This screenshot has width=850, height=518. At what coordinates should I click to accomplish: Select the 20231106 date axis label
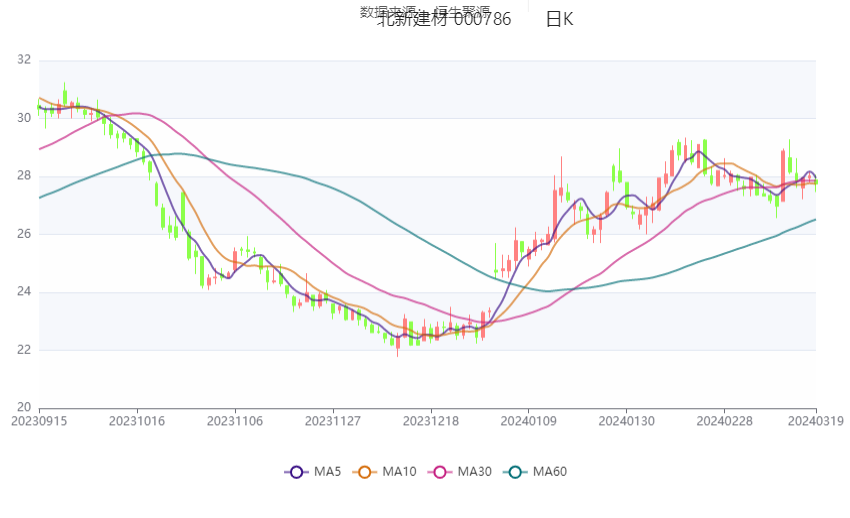(x=235, y=421)
